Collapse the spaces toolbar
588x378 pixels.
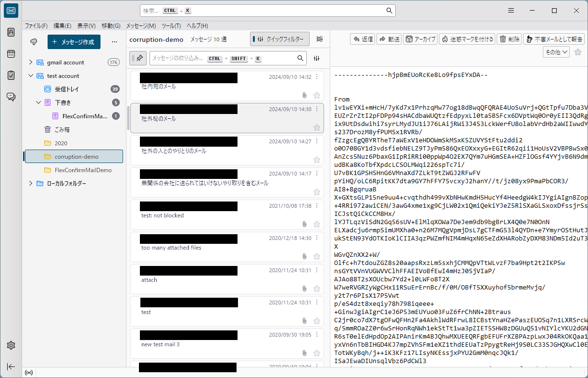11,366
